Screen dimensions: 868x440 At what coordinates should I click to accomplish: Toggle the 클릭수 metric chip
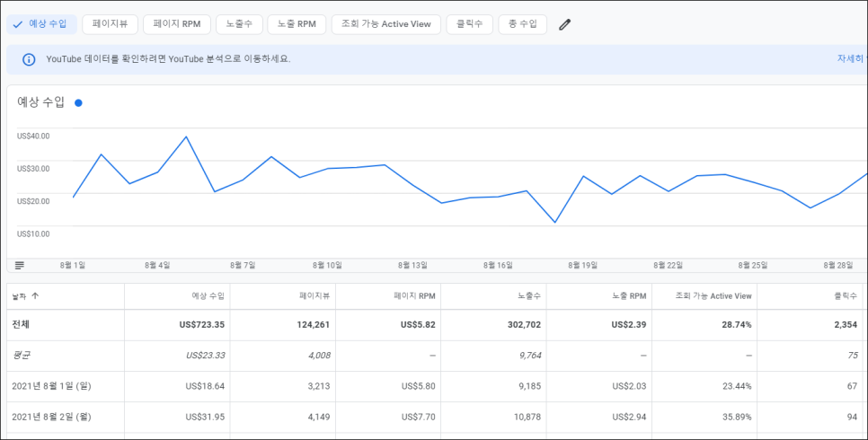(469, 24)
